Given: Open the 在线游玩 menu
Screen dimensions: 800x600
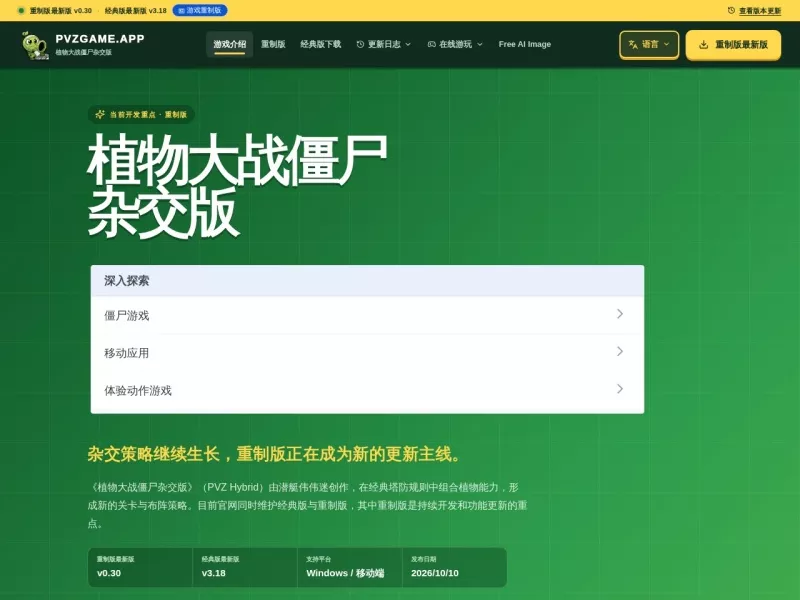Looking at the screenshot, I should pos(455,44).
